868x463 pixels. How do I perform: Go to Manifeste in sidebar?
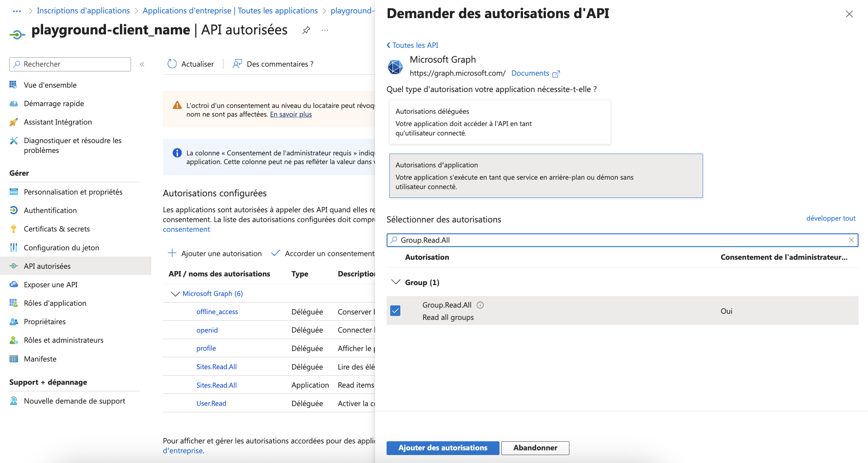[40, 359]
